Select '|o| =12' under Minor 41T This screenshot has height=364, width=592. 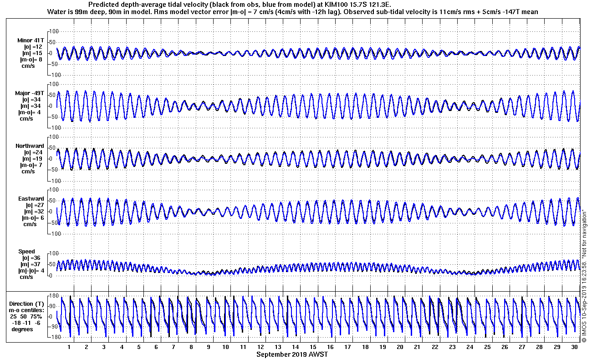click(33, 47)
